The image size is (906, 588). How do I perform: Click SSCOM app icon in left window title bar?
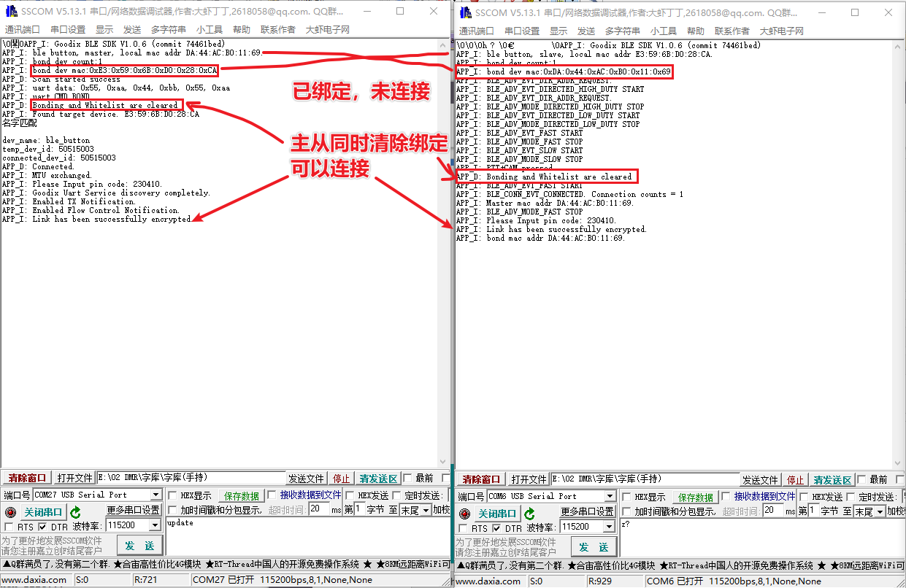(x=11, y=12)
